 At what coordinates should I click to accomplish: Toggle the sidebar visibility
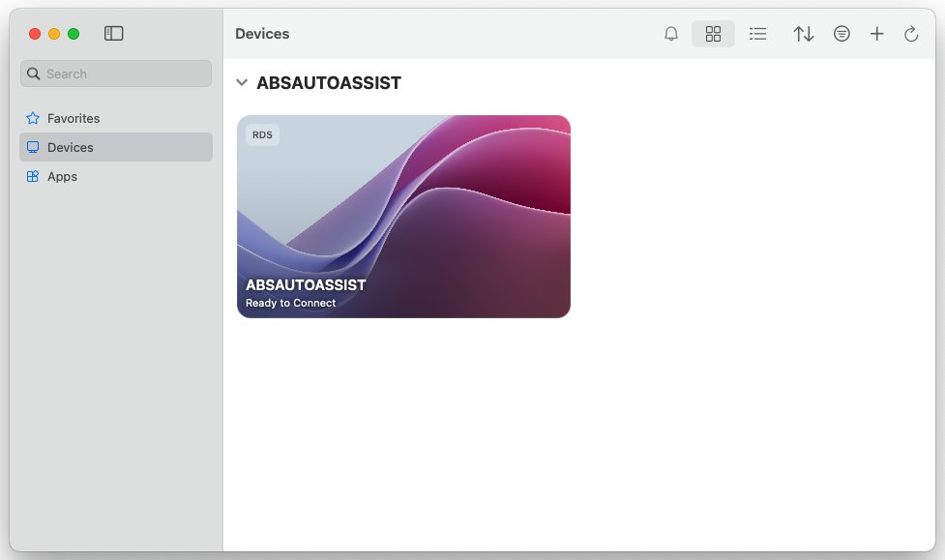pyautogui.click(x=114, y=34)
